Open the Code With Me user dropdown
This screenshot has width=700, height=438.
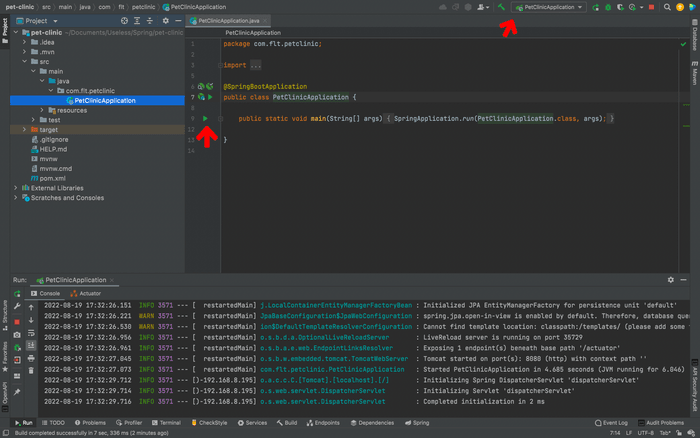483,7
